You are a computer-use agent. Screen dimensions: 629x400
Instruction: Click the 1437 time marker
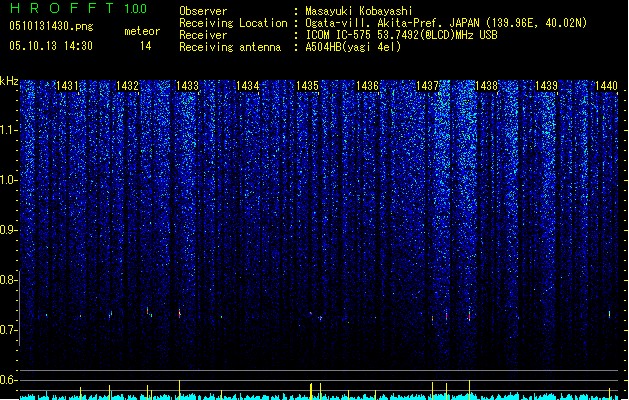click(x=428, y=86)
